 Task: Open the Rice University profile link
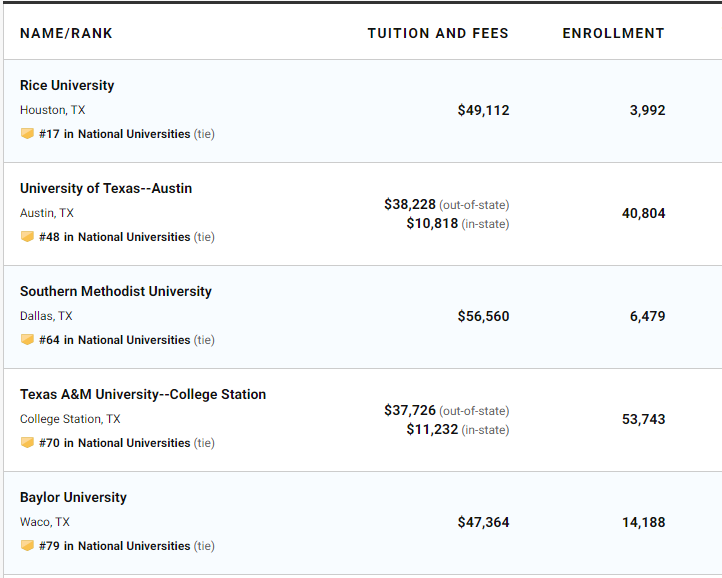[x=67, y=85]
